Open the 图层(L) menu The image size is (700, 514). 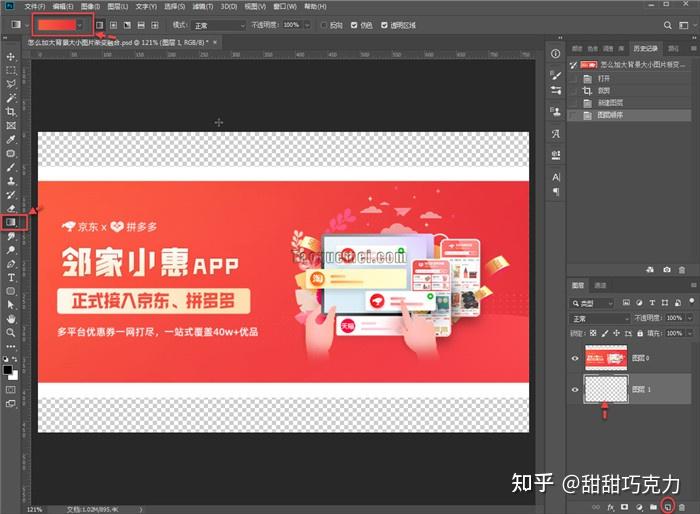pyautogui.click(x=118, y=6)
